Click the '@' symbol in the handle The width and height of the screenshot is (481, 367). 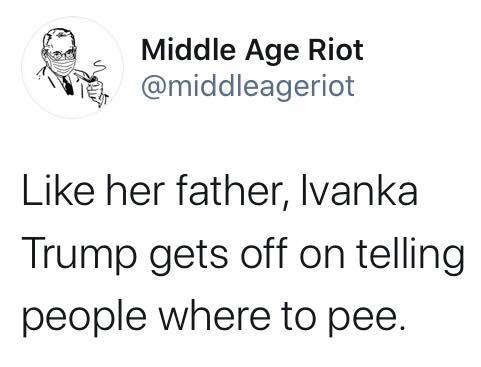[x=154, y=87]
